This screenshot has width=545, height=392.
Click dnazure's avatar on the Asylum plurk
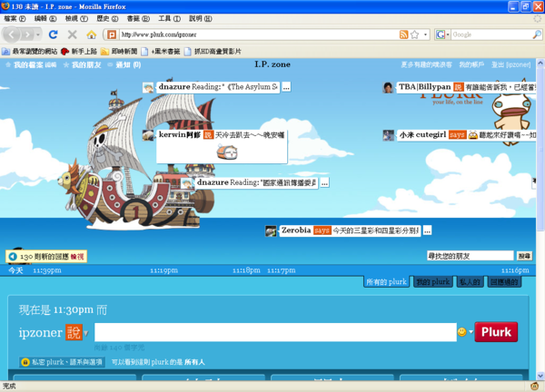148,87
